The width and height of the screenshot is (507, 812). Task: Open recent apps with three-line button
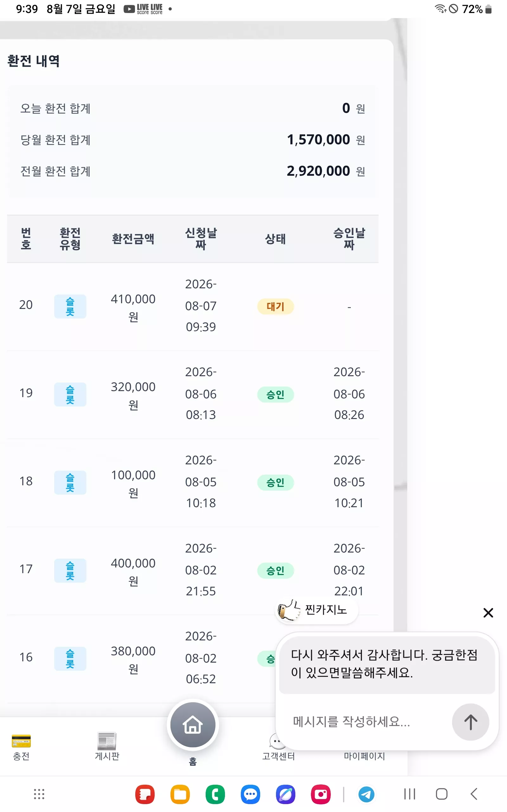point(409,794)
